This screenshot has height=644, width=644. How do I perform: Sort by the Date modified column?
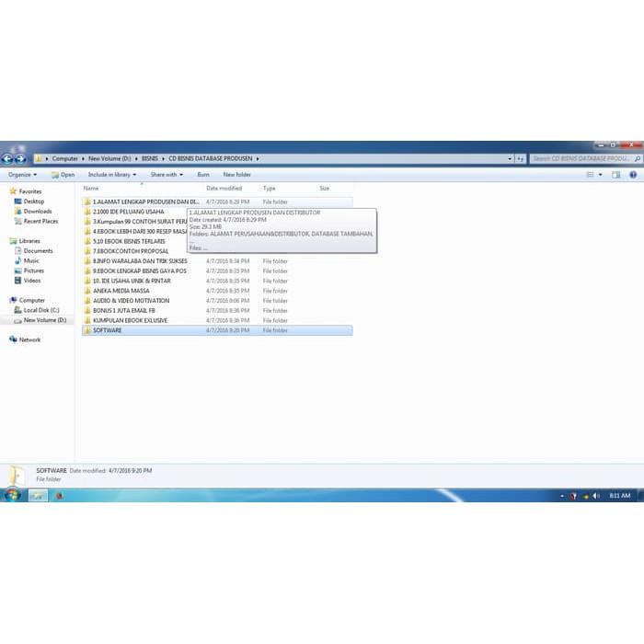tap(224, 189)
